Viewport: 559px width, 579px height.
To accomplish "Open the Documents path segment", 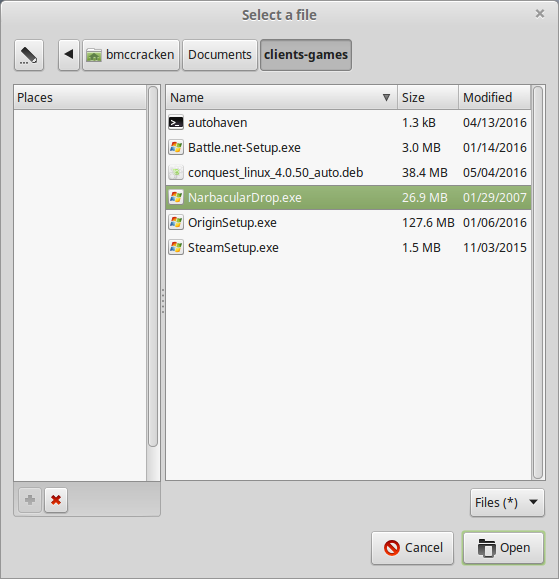I will pos(220,55).
